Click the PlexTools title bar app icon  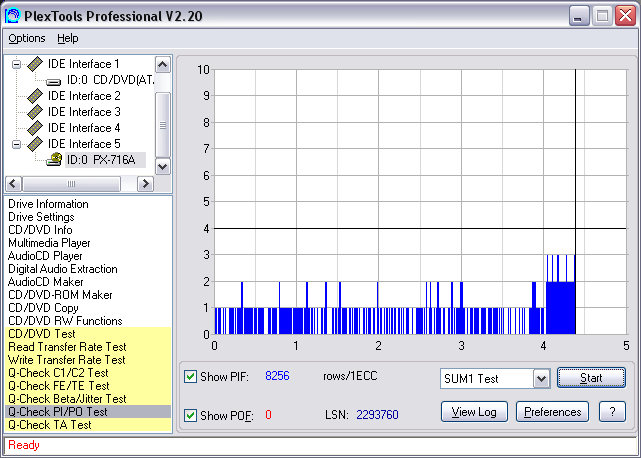tap(12, 16)
